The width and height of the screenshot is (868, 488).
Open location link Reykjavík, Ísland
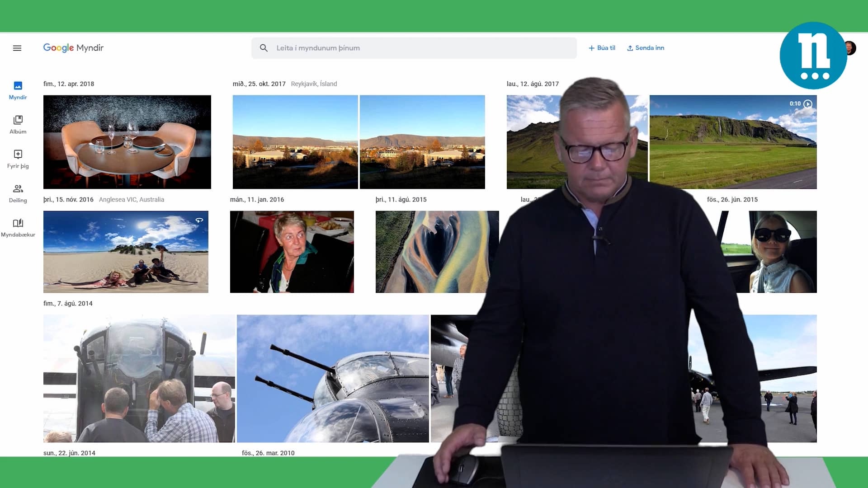tap(314, 84)
